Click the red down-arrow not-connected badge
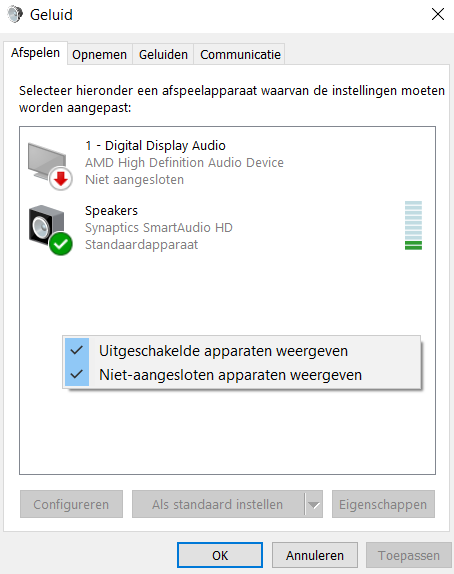This screenshot has height=574, width=454. pyautogui.click(x=61, y=179)
